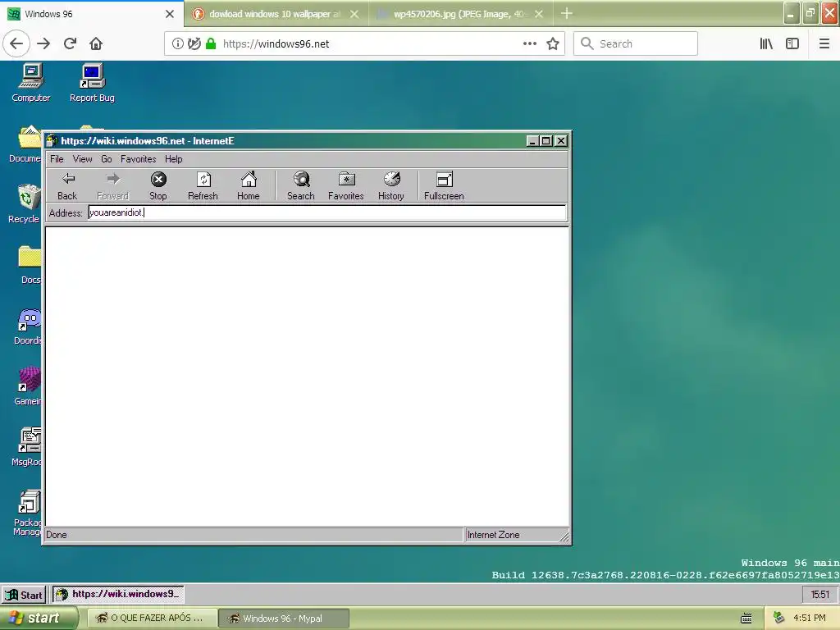This screenshot has height=630, width=840.
Task: Click the Windows 96 taskbar clock 15:51
Action: click(820, 595)
